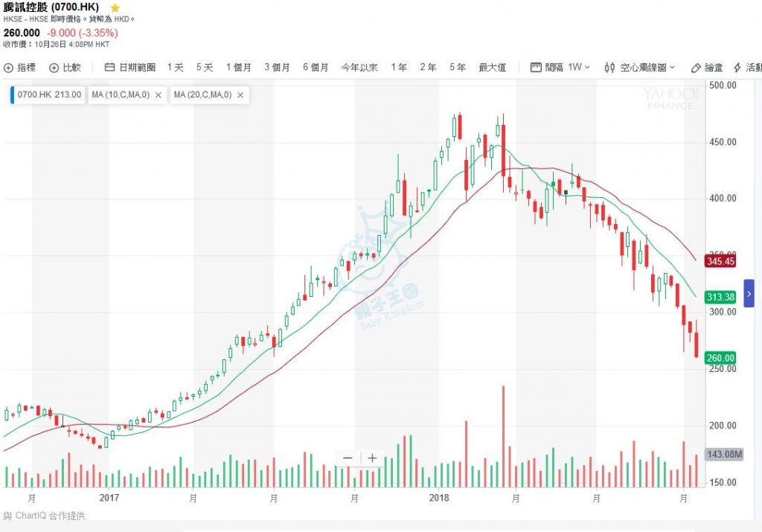Viewport: 762px width, 532px height.
Task: Expand the 間隔 1W interval dropdown
Action: (560, 68)
